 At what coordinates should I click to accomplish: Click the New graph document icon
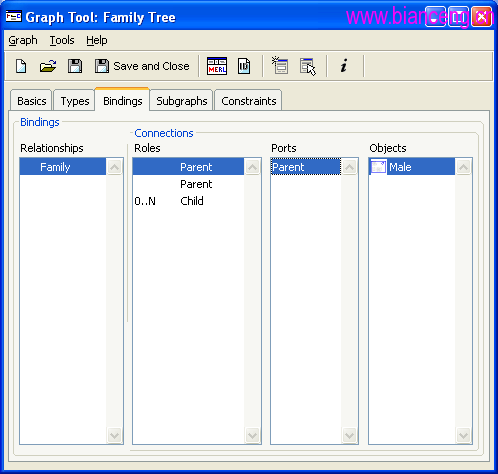point(21,66)
